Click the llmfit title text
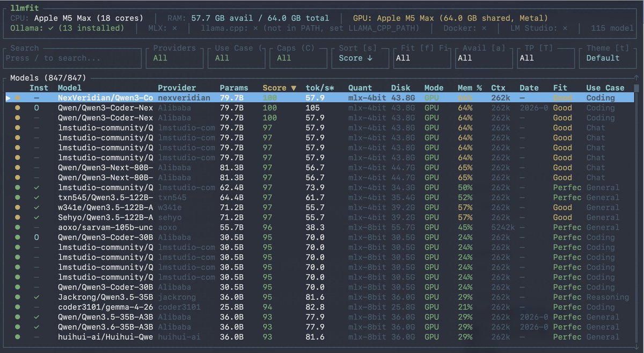Image resolution: width=644 pixels, height=353 pixels. (x=25, y=9)
